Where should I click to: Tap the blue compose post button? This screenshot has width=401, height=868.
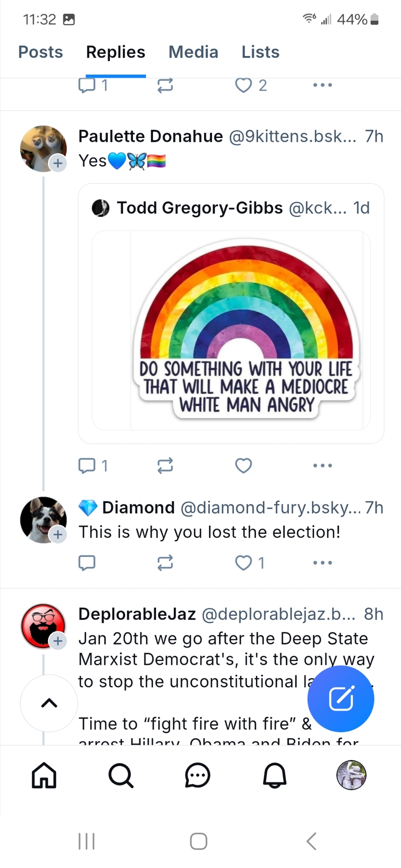[341, 699]
